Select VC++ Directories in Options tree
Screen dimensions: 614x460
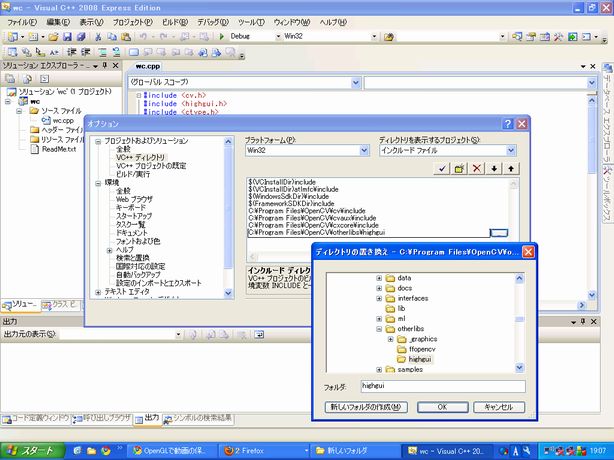[x=140, y=157]
